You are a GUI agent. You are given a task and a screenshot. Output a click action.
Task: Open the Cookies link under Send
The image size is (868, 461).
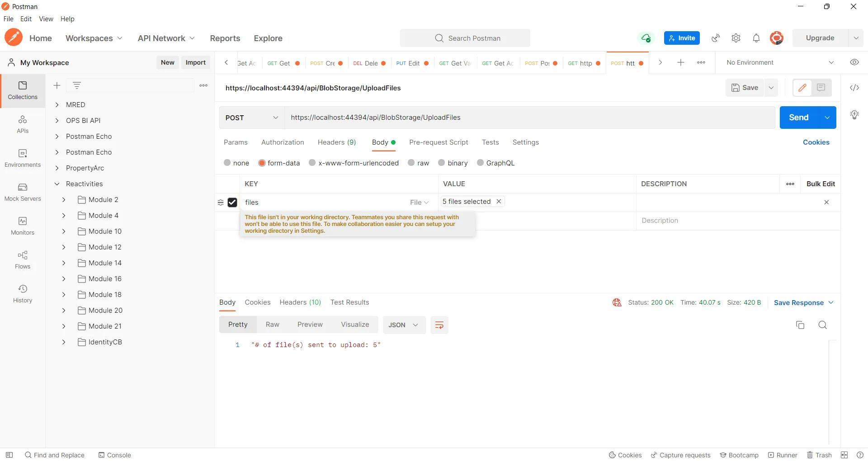(x=816, y=142)
